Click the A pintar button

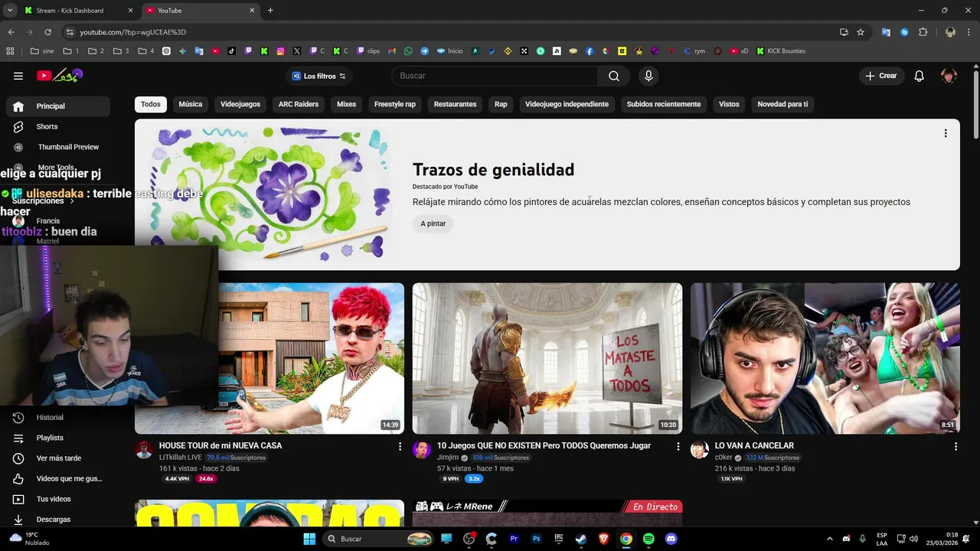tap(433, 223)
